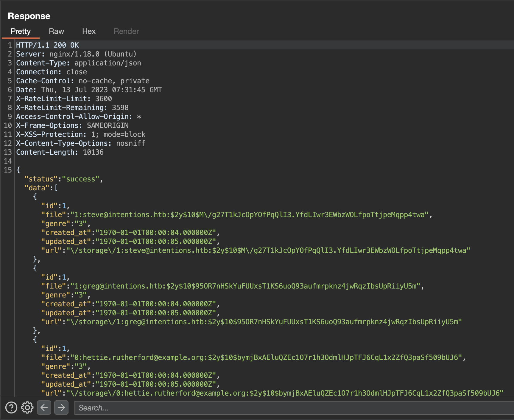Click the Response panel heading
514x420 pixels.
point(29,16)
